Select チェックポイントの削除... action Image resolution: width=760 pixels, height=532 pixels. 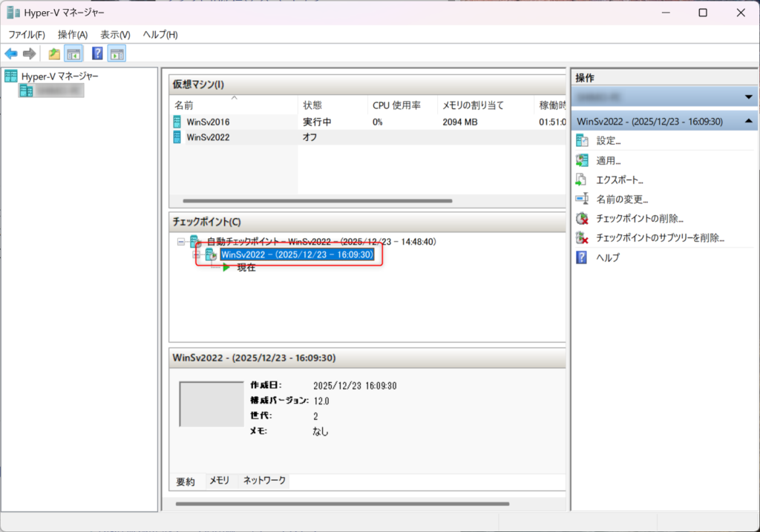click(x=639, y=218)
